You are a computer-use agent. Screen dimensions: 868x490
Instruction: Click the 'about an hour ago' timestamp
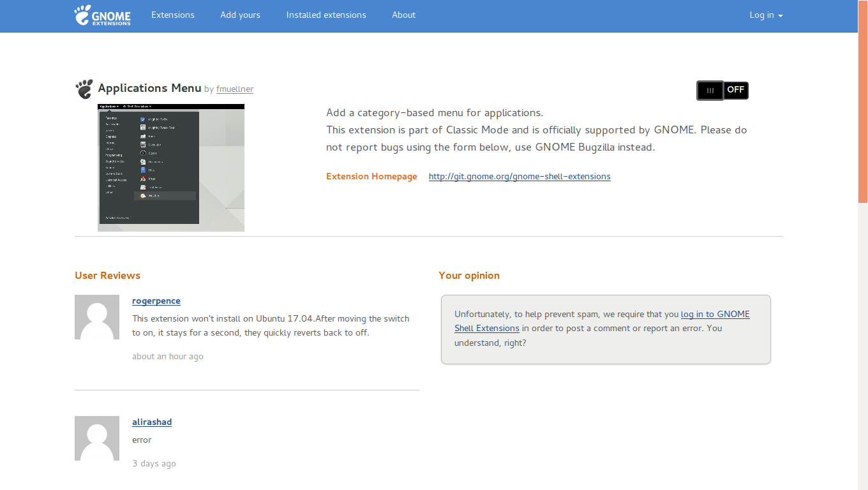(168, 357)
